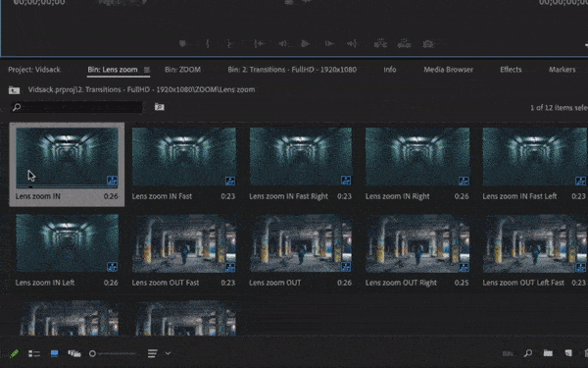This screenshot has width=588, height=368.
Task: Click the New Item icon
Action: tap(568, 353)
